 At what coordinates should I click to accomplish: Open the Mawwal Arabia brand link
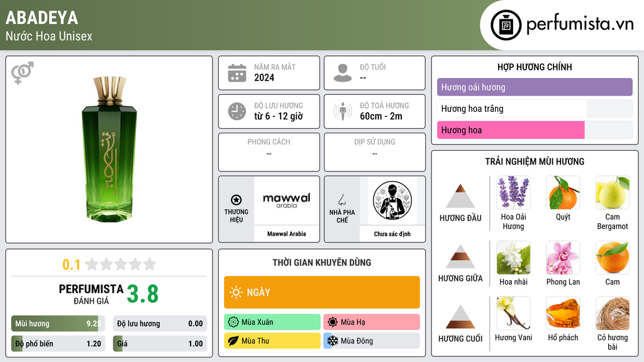287,234
